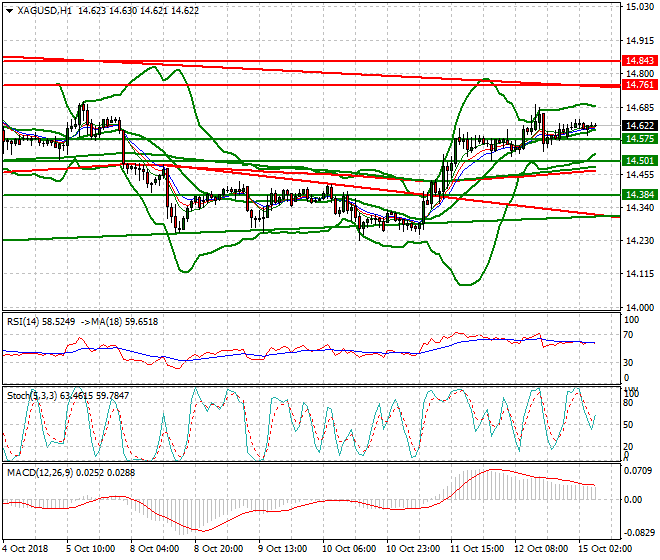Image resolution: width=660 pixels, height=560 pixels.
Task: Click the red 14.761 price level label
Action: point(640,85)
